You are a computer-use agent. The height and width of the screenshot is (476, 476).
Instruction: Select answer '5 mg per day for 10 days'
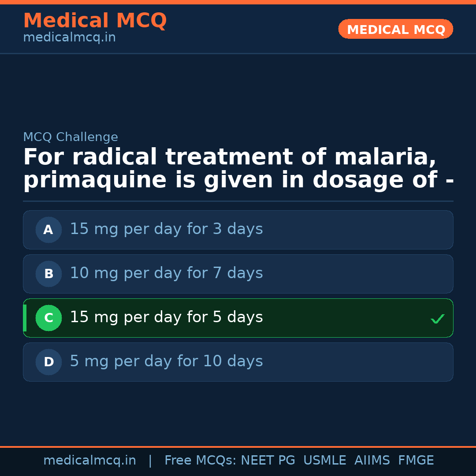[166, 361]
